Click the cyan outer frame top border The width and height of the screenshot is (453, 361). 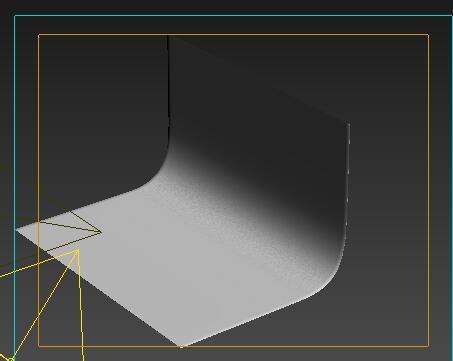click(x=233, y=15)
